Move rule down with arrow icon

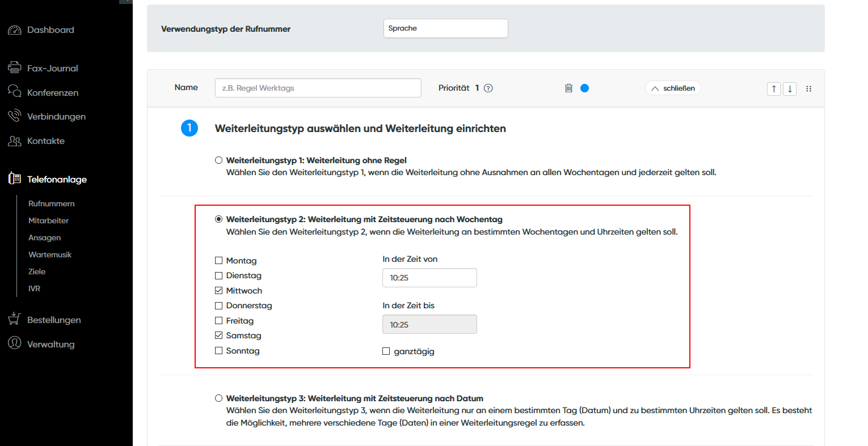(790, 89)
